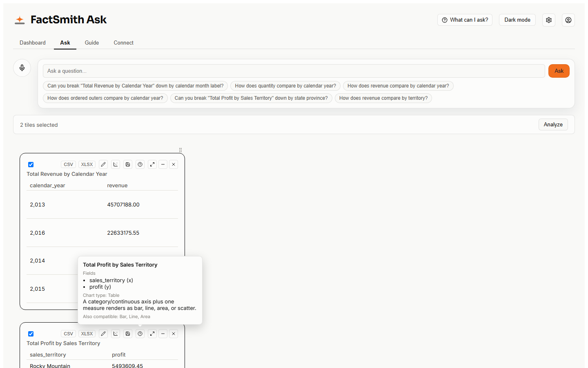The height and width of the screenshot is (368, 588).
Task: Select the 2,016 calendar year cell
Action: (38, 233)
